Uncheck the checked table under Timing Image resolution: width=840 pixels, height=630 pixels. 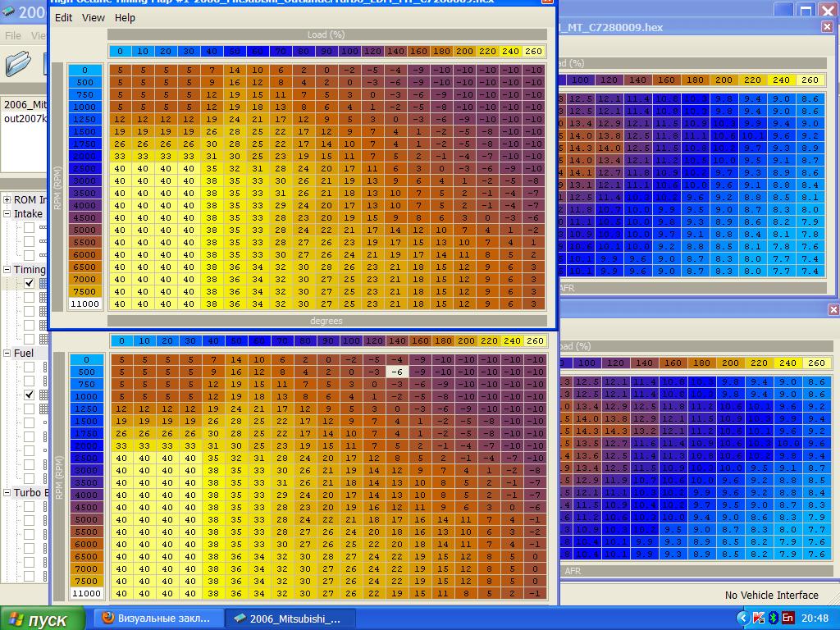[30, 283]
